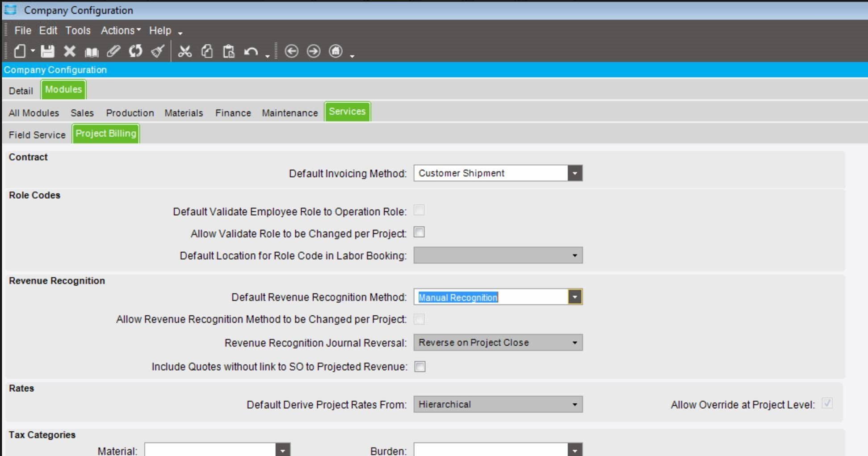Switch to the Field Service tab
Image resolution: width=868 pixels, height=456 pixels.
click(x=37, y=135)
